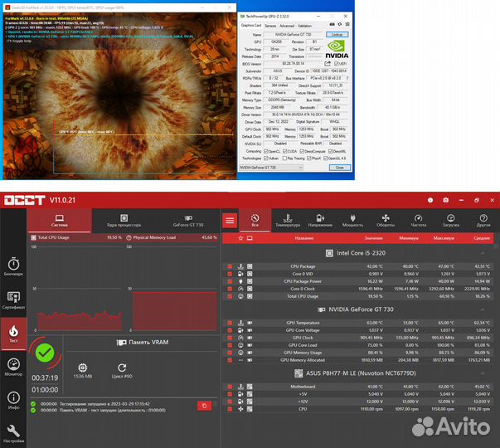
Task: Click the CPU fan rpm value
Action: pyautogui.click(x=371, y=409)
